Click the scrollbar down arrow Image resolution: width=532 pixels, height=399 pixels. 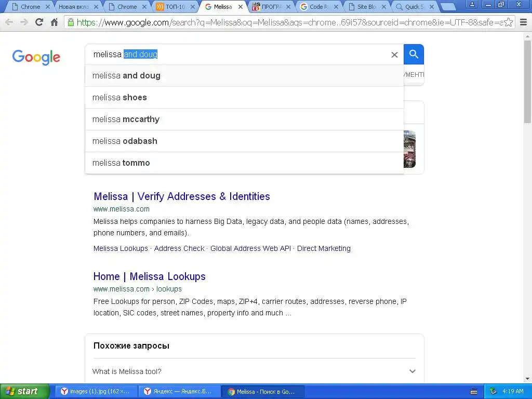[x=528, y=379]
